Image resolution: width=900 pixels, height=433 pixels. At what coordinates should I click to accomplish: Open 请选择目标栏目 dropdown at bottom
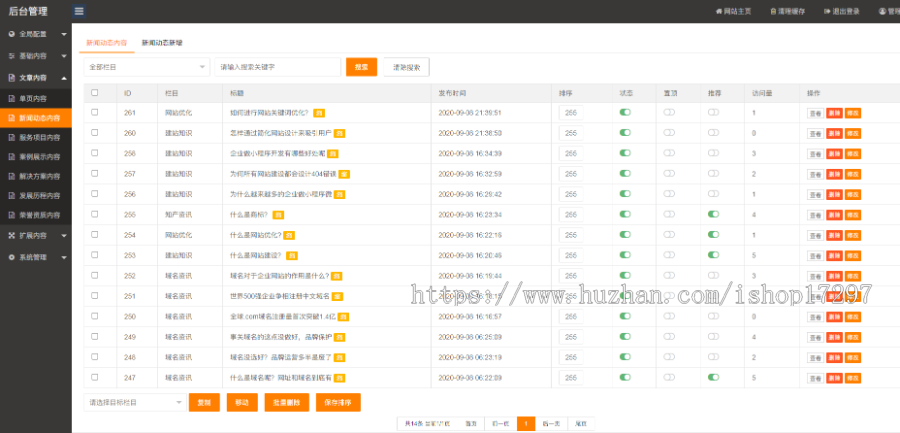point(133,402)
